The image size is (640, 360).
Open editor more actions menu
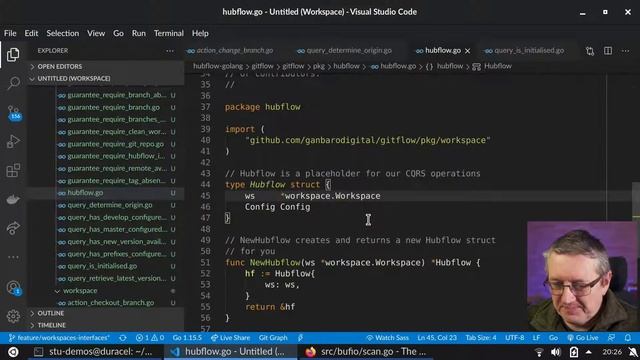[x=625, y=51]
